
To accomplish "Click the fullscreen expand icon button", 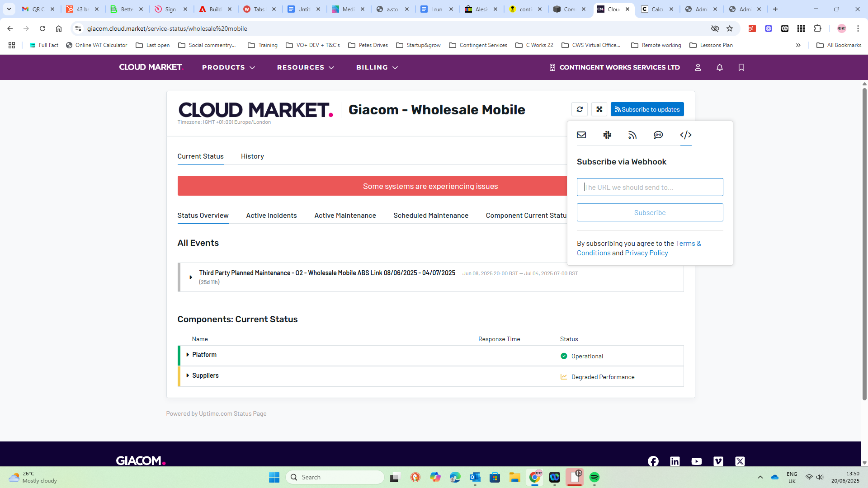I will pos(599,109).
